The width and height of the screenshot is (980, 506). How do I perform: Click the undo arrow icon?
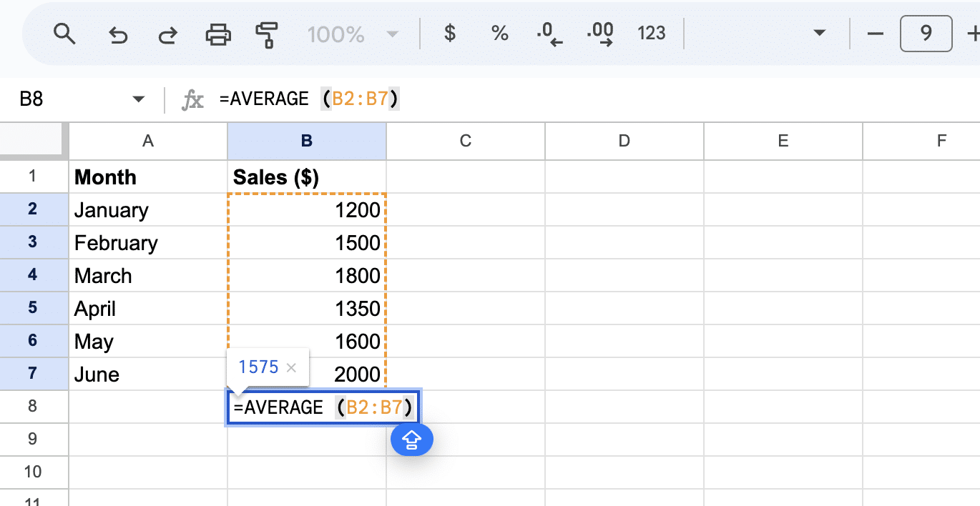[x=117, y=34]
